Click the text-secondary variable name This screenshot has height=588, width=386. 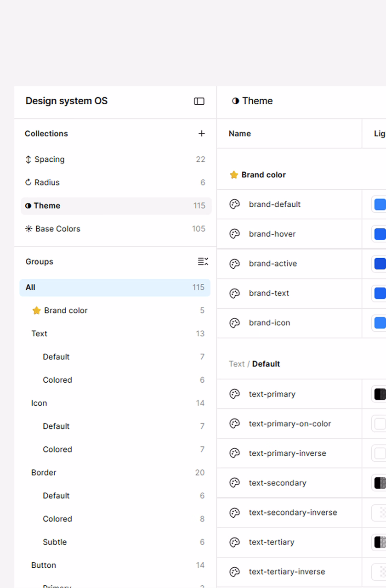[x=278, y=483]
